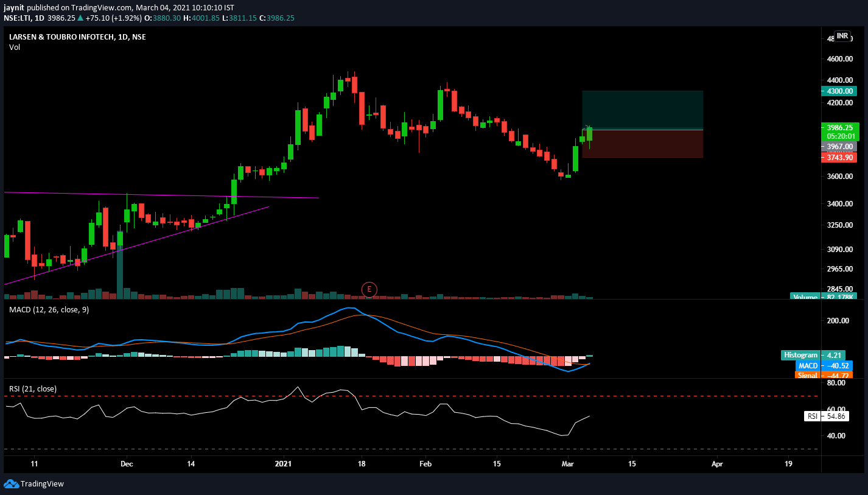Click the Mar label on time axis
The image size is (868, 495).
(x=569, y=464)
